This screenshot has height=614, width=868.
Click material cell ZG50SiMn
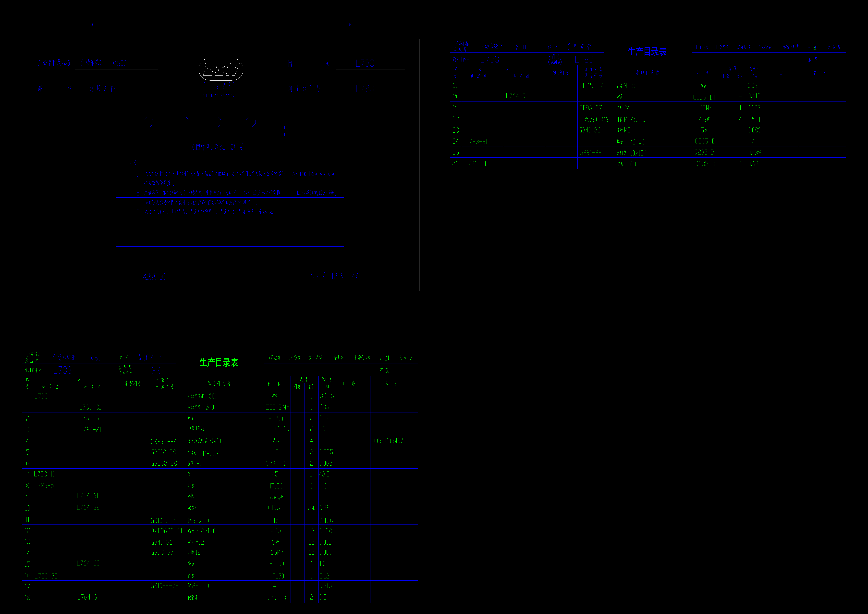(278, 407)
